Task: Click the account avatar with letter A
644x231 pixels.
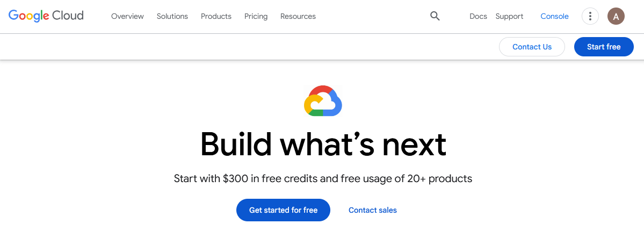Action: pyautogui.click(x=616, y=16)
